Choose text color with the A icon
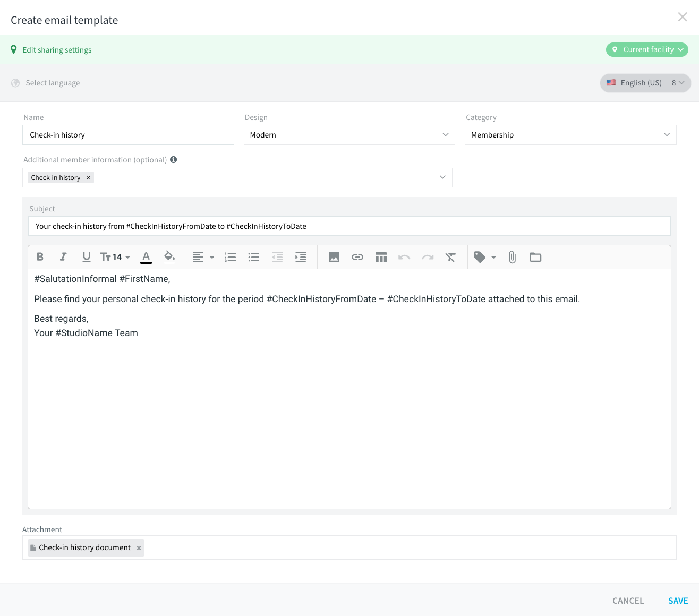The image size is (699, 616). point(146,257)
